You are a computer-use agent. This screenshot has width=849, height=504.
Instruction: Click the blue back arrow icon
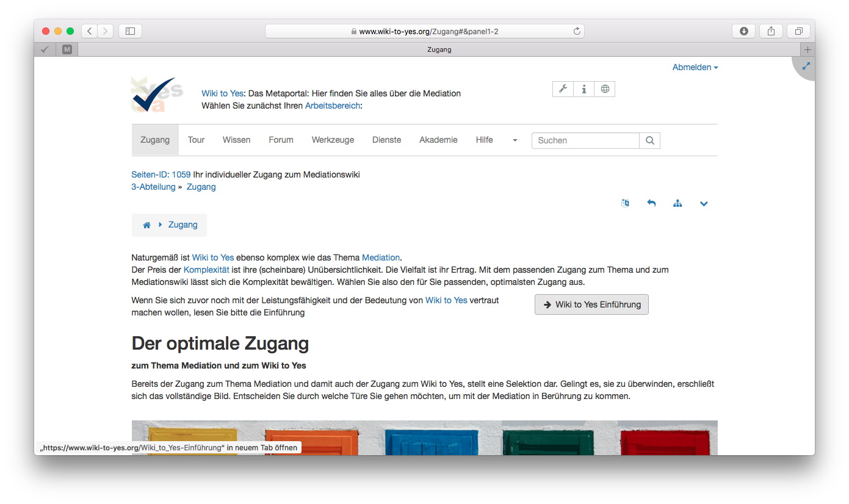point(651,203)
